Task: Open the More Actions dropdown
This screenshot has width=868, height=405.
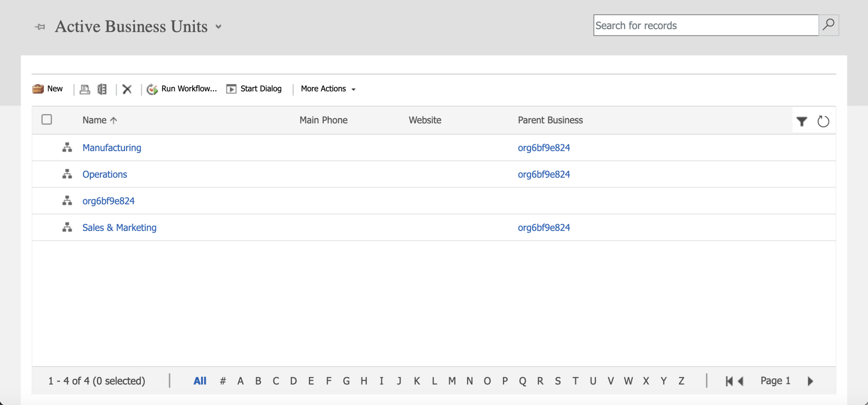Action: click(328, 89)
